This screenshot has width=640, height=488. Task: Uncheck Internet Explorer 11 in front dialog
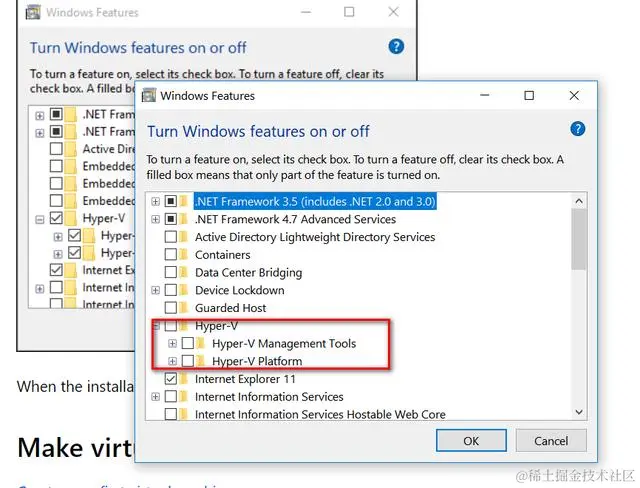coord(171,379)
